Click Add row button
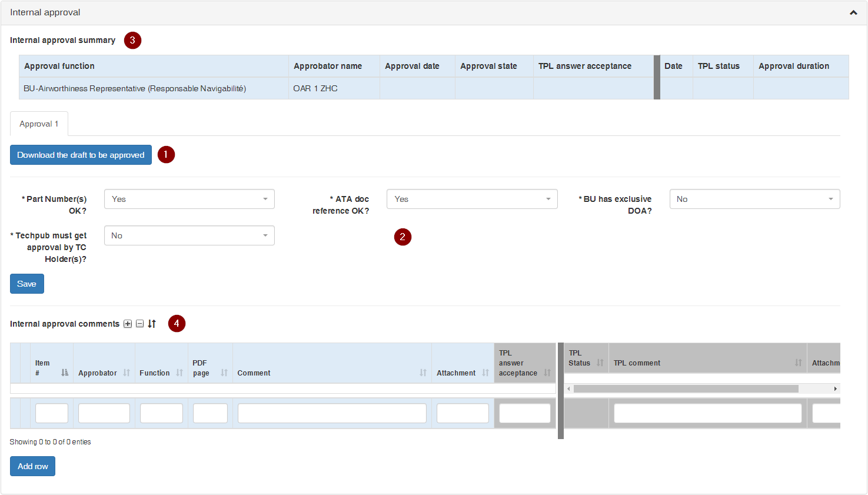 coord(32,466)
